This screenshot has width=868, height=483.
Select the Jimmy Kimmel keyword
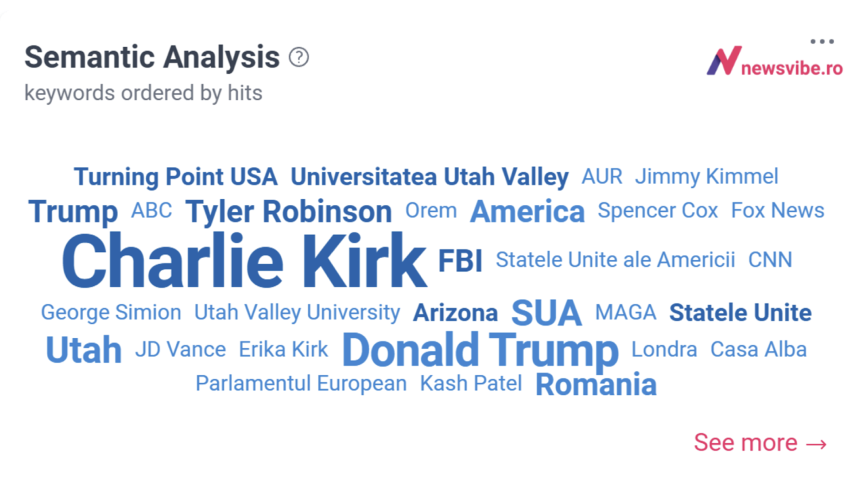[706, 177]
